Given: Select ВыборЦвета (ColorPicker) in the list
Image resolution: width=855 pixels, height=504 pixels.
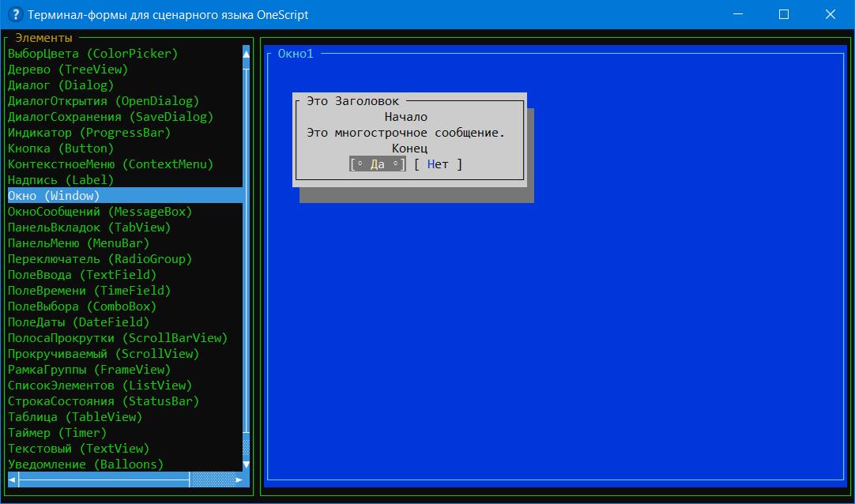Looking at the screenshot, I should (x=92, y=54).
